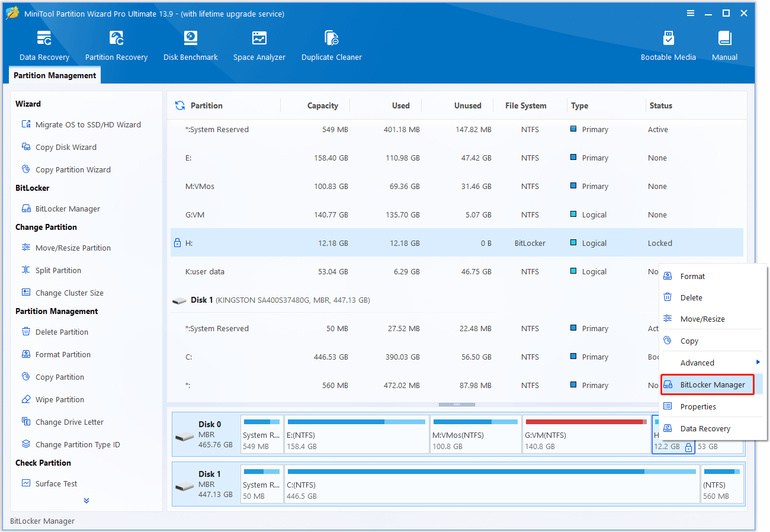The width and height of the screenshot is (770, 532).
Task: Select Move/Resize in the context menu
Action: [711, 319]
